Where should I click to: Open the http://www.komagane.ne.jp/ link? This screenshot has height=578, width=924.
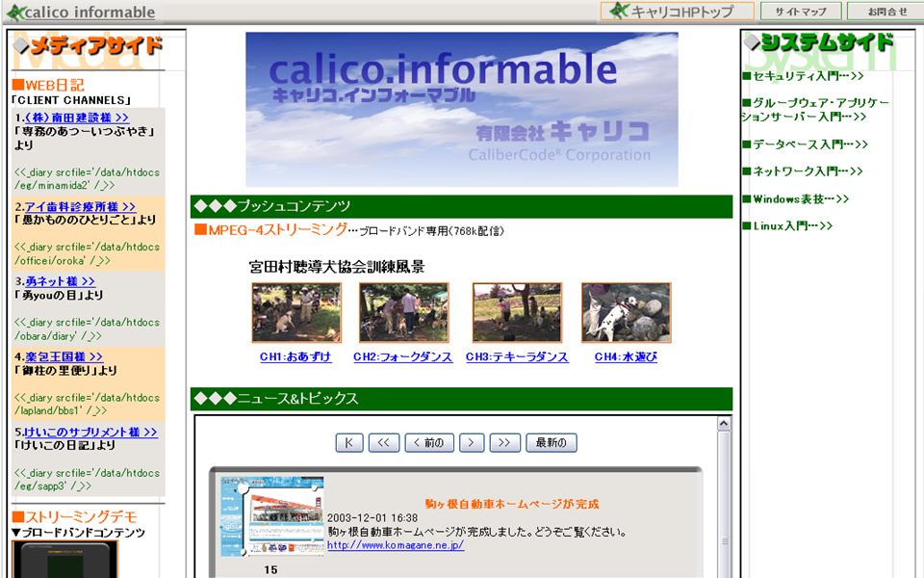[x=396, y=545]
